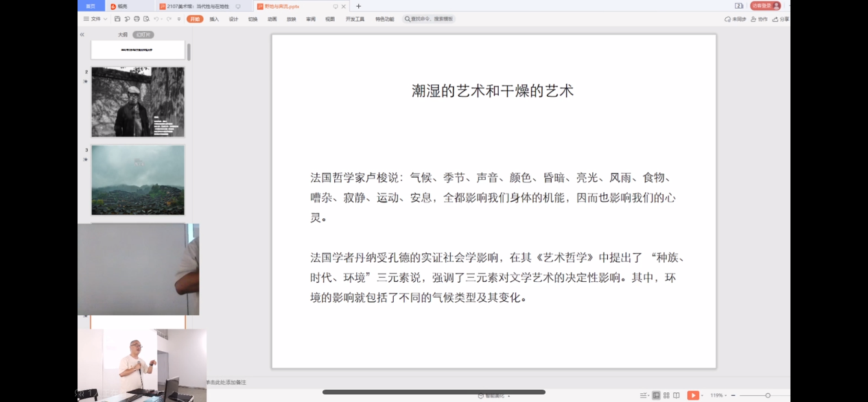Click the 分享 share icon

click(x=781, y=19)
